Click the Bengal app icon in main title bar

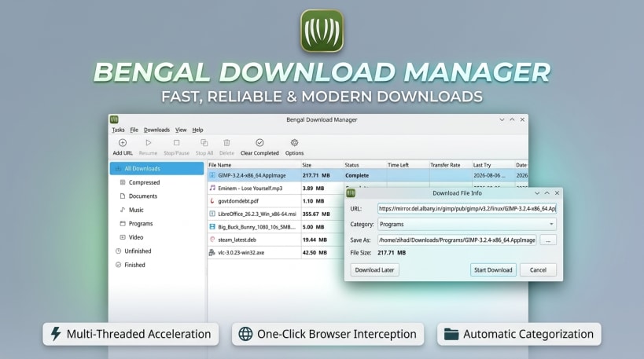point(114,119)
